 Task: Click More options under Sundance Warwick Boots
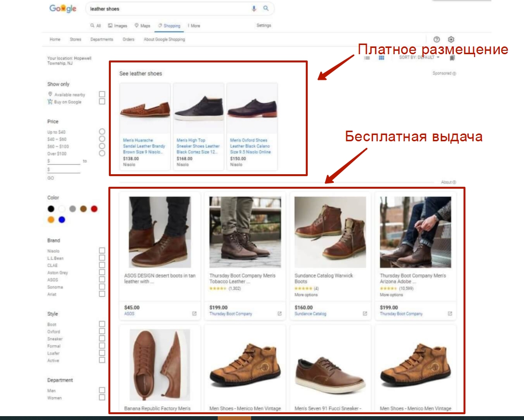click(x=306, y=295)
